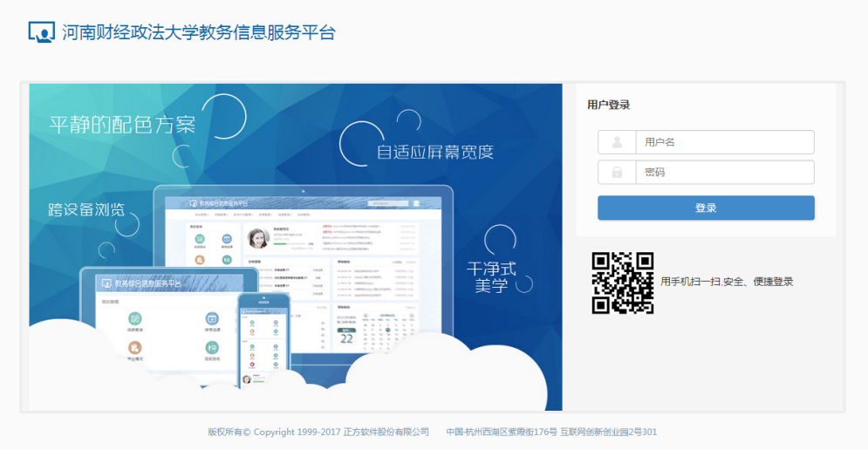Image resolution: width=868 pixels, height=450 pixels.
Task: Click the green 成绩查询 icon on tablet mockup
Action: pos(135,319)
